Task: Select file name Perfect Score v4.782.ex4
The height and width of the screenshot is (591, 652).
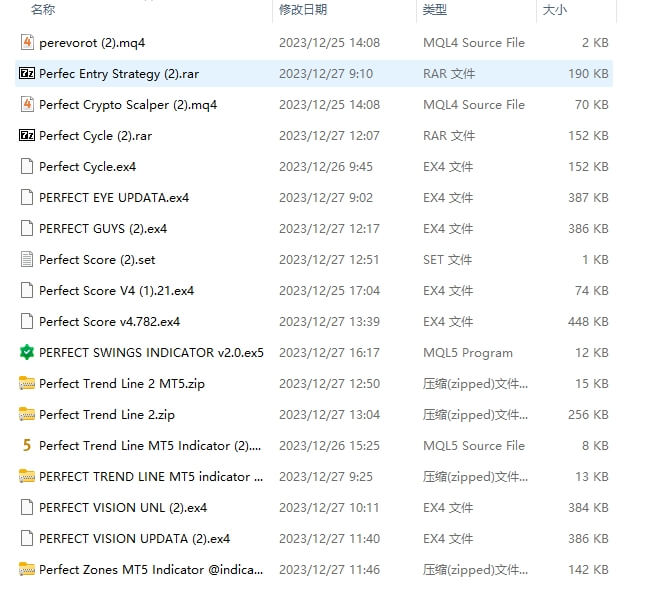Action: pyautogui.click(x=109, y=321)
